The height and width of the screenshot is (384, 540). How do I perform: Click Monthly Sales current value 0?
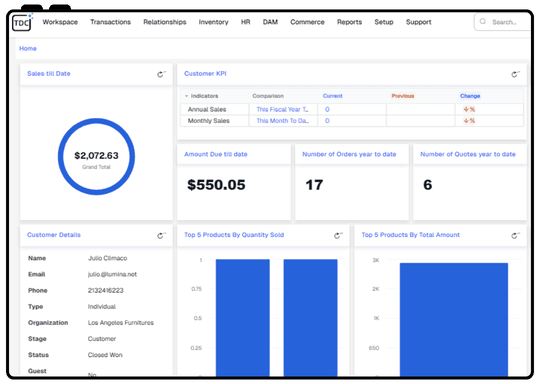point(327,121)
